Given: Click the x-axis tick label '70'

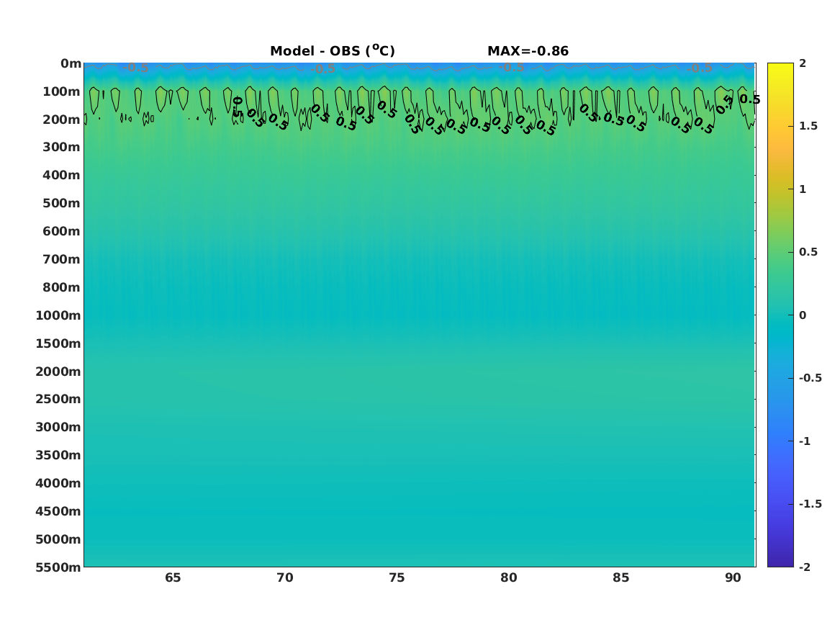Looking at the screenshot, I should coord(285,577).
